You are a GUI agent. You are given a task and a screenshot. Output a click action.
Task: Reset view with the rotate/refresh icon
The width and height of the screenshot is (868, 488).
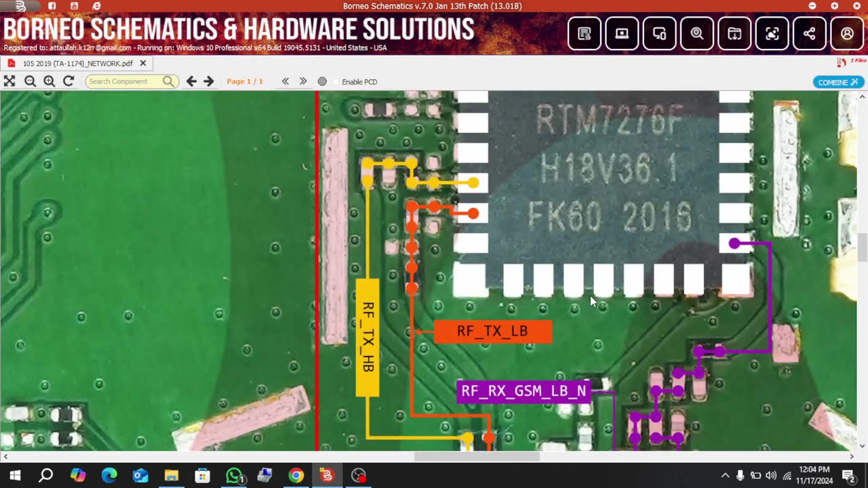(x=68, y=81)
